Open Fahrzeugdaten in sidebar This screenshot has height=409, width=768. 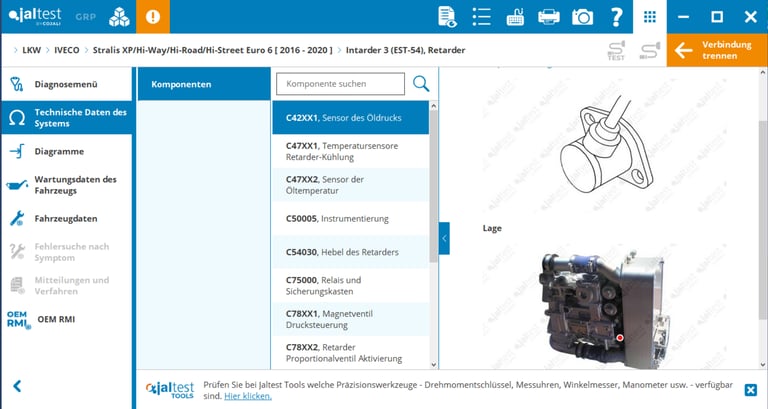[x=67, y=218]
